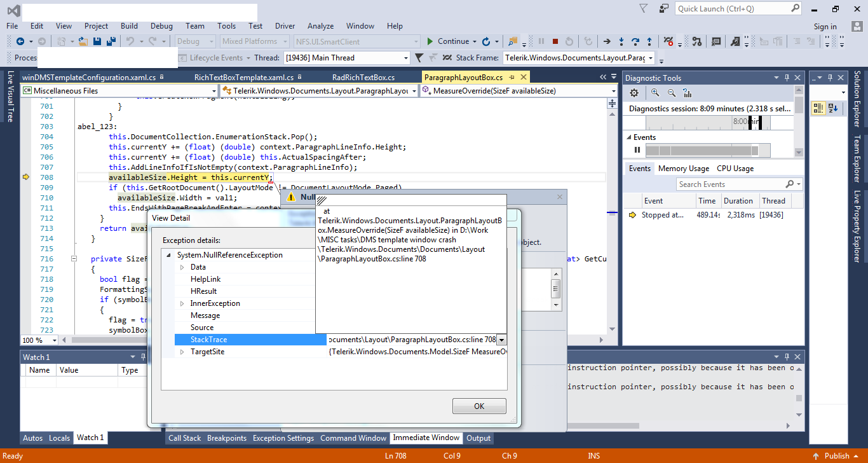Toggle alphabetical sort in Properties panel
This screenshot has height=463, width=868.
click(x=833, y=108)
